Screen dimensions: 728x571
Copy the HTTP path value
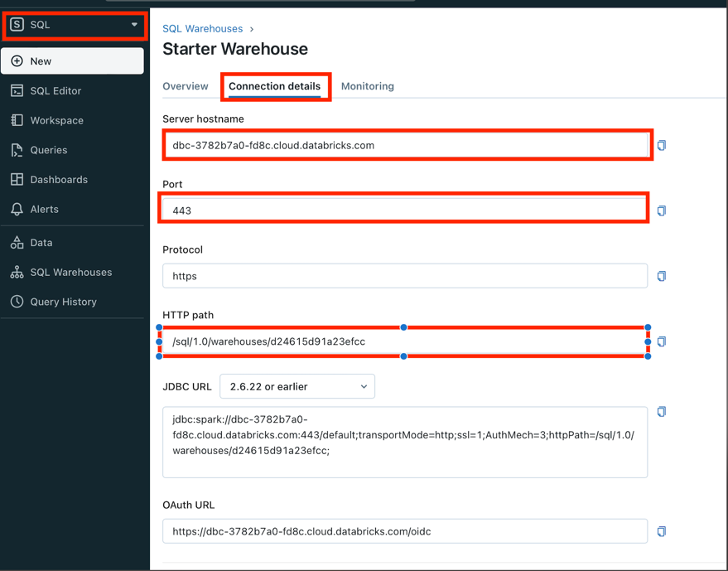coord(661,341)
